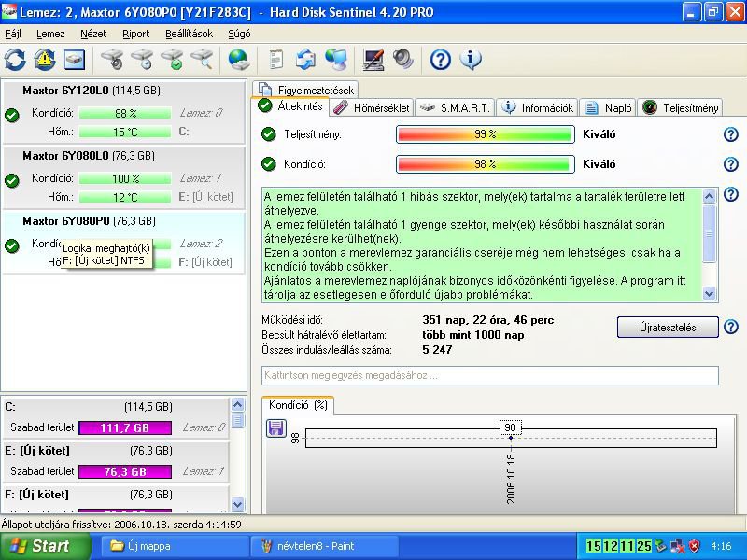The width and height of the screenshot is (747, 560).
Task: Select the Maxtor 6Y080L0 disk entry
Action: (124, 177)
